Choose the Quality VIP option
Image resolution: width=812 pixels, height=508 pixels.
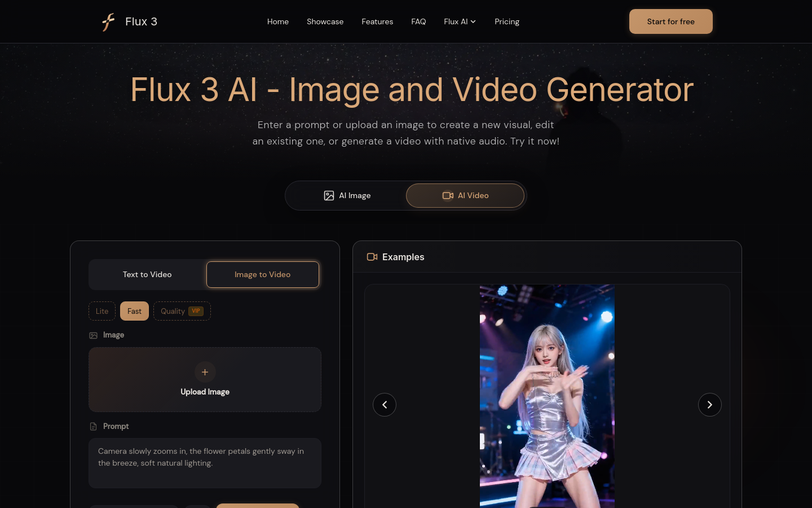182,311
